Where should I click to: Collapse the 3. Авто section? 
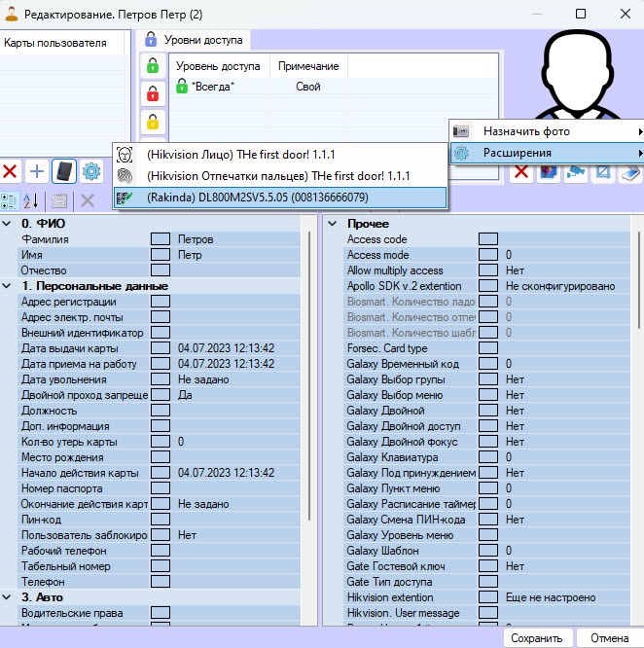(9, 597)
